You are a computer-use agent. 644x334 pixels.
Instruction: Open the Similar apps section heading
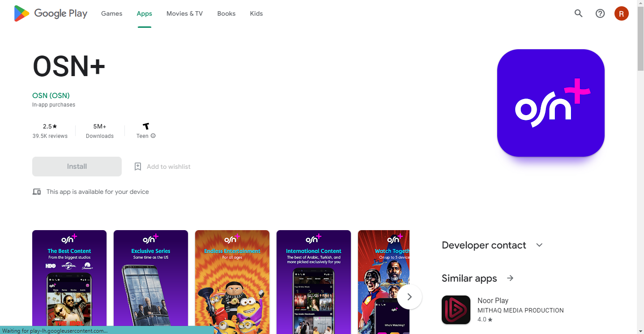469,278
